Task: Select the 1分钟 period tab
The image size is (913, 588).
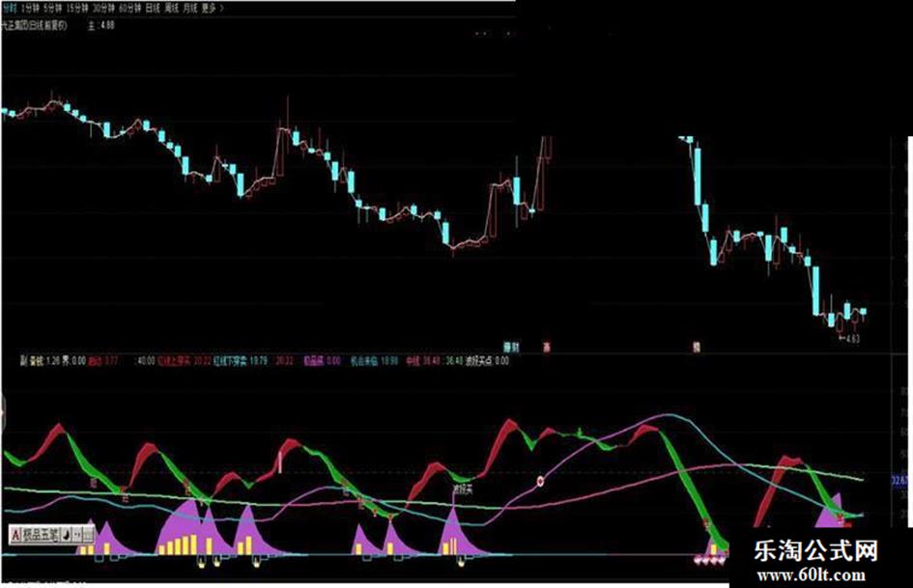Action: (x=30, y=9)
